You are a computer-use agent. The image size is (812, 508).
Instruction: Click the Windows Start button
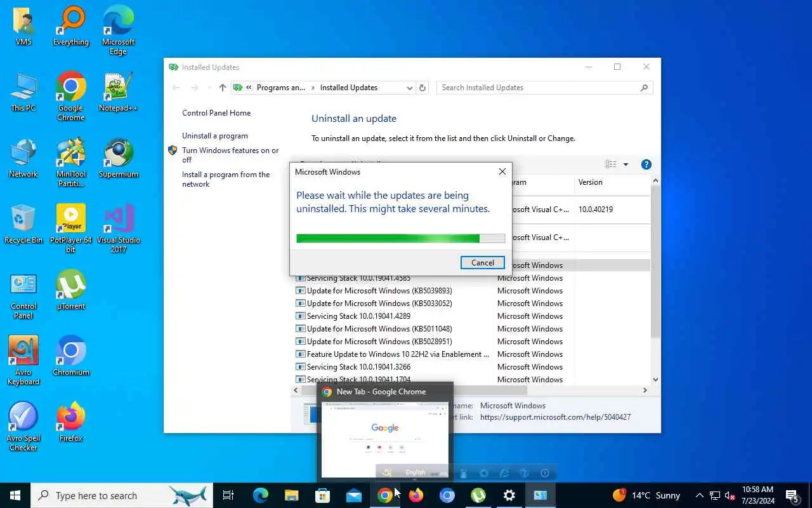15,495
